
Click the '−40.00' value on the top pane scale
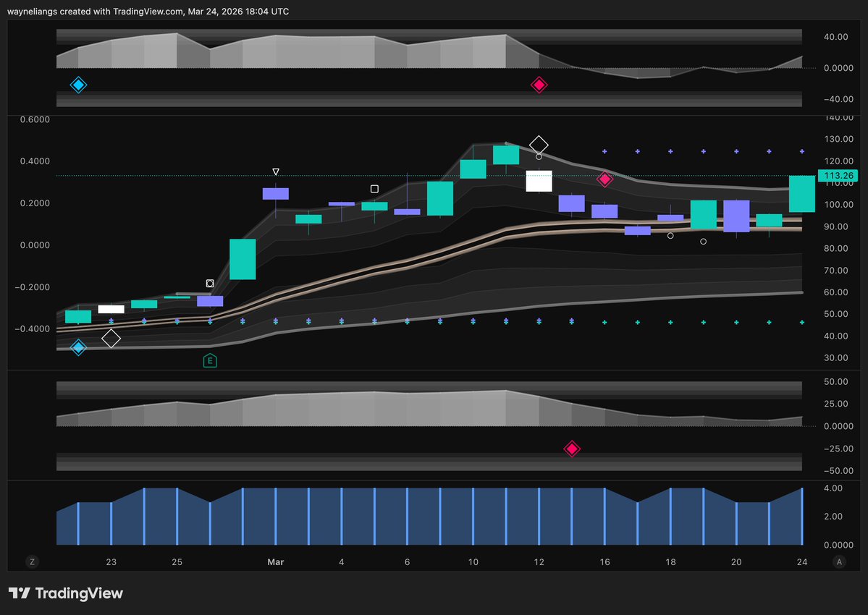pos(838,100)
